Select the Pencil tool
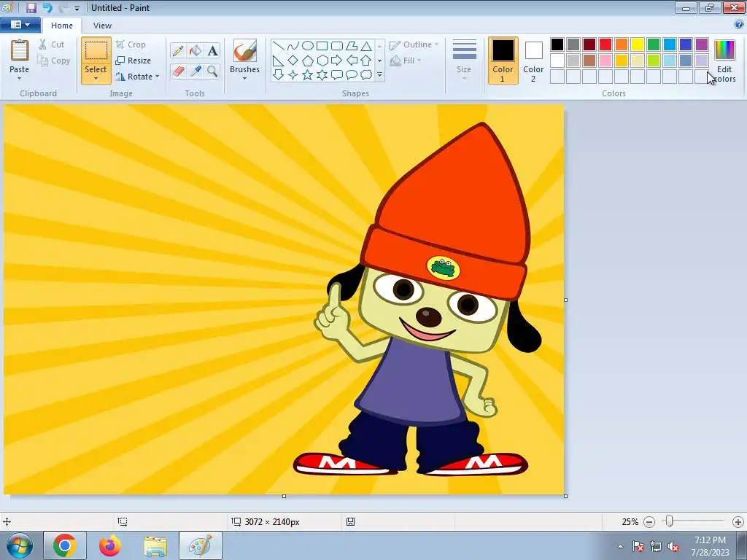747x560 pixels. [178, 50]
